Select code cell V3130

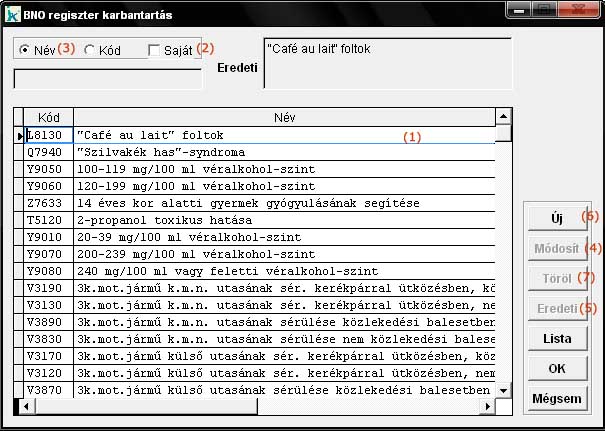coord(49,305)
